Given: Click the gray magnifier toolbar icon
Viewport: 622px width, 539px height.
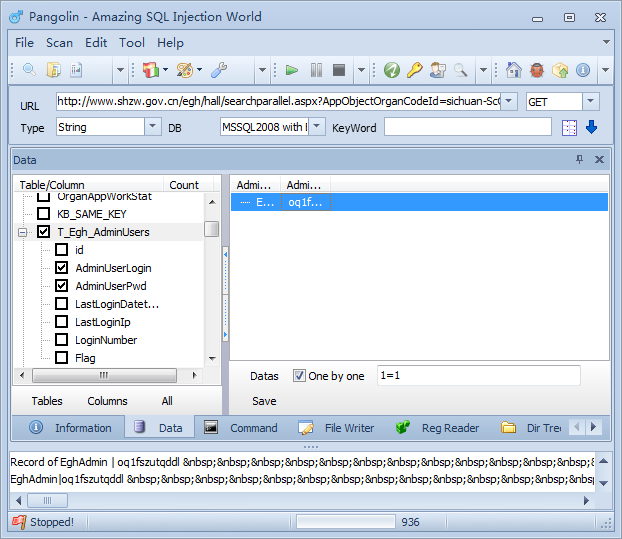Looking at the screenshot, I should (461, 70).
